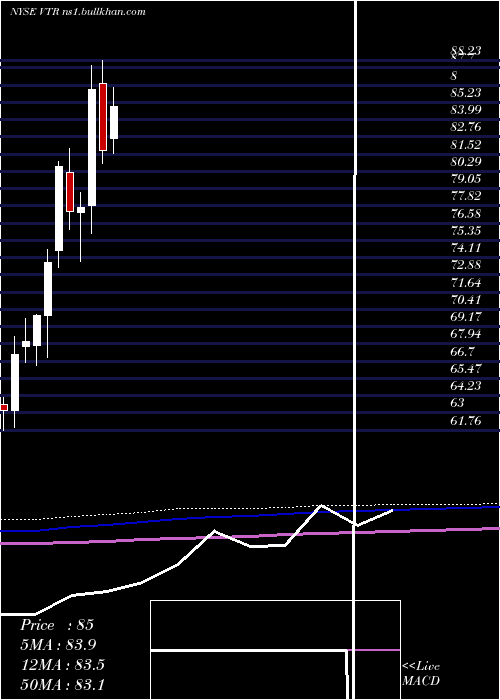500x700 pixels.
Task: Select the 69.17 price axis label
Action: coord(466,317)
